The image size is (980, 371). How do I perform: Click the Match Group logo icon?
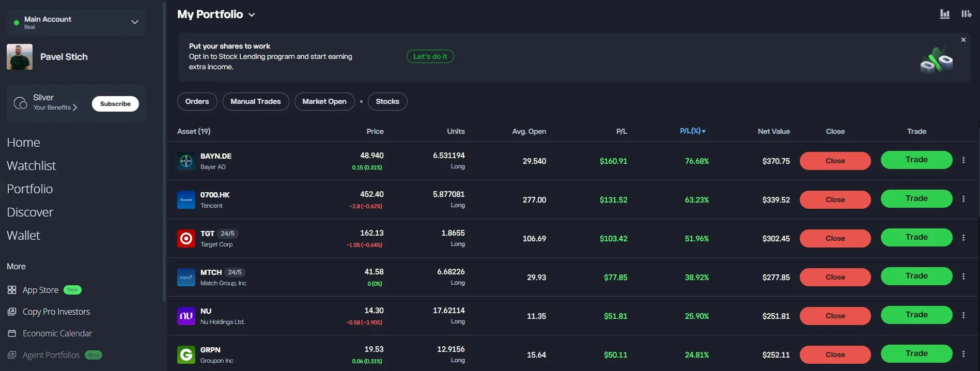pos(186,277)
